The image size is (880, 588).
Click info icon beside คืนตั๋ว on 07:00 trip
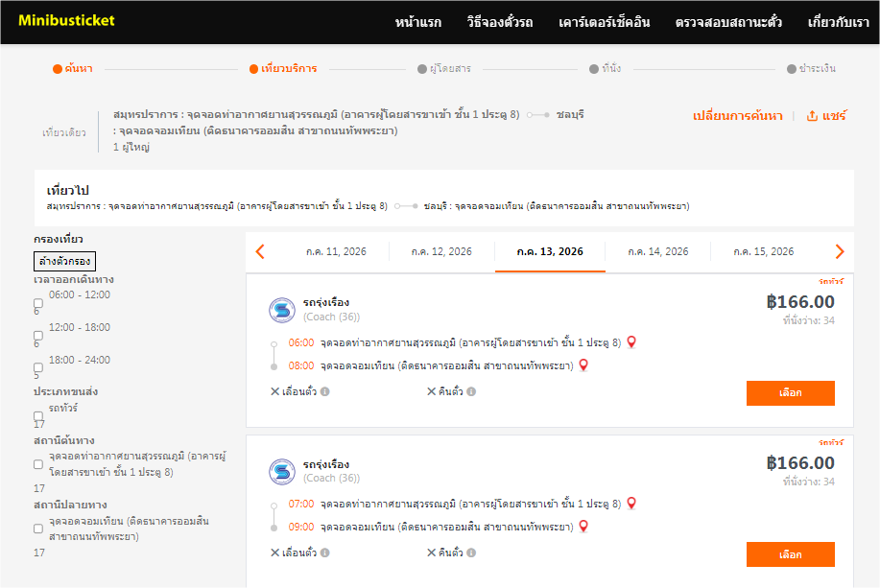[471, 553]
